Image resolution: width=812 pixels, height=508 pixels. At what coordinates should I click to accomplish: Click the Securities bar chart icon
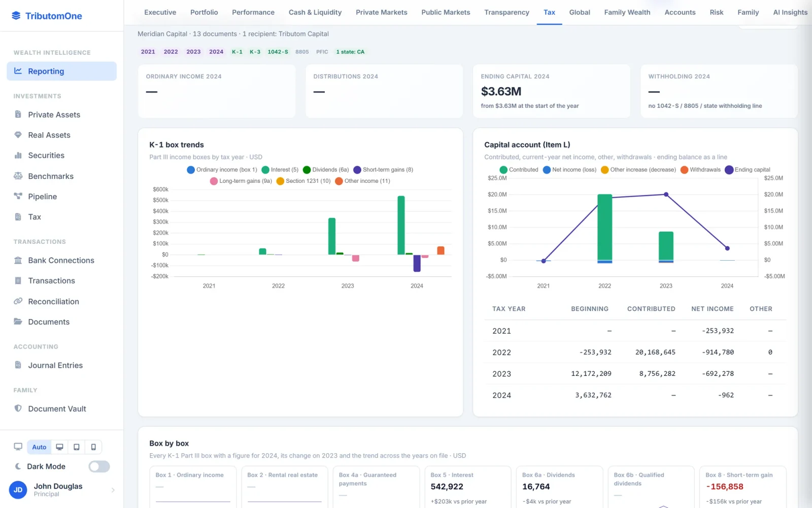click(18, 155)
